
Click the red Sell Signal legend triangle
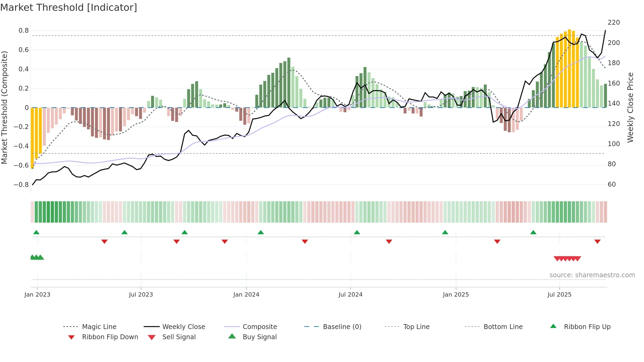click(x=152, y=337)
